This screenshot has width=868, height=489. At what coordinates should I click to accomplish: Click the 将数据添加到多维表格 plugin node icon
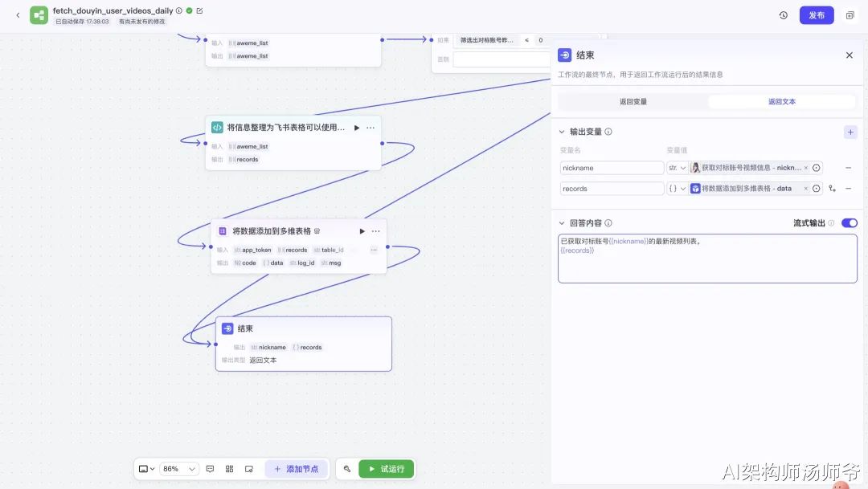click(223, 231)
